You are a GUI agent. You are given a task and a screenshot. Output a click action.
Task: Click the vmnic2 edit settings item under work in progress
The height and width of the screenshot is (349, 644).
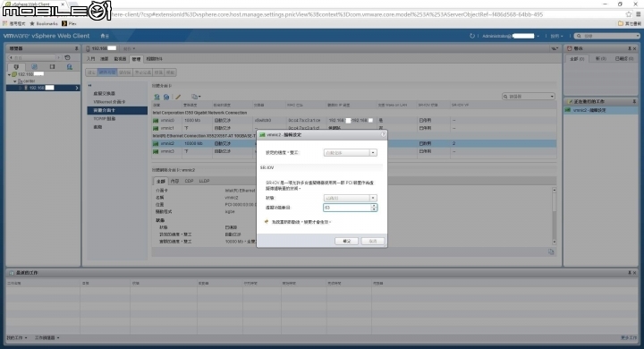[x=601, y=110]
